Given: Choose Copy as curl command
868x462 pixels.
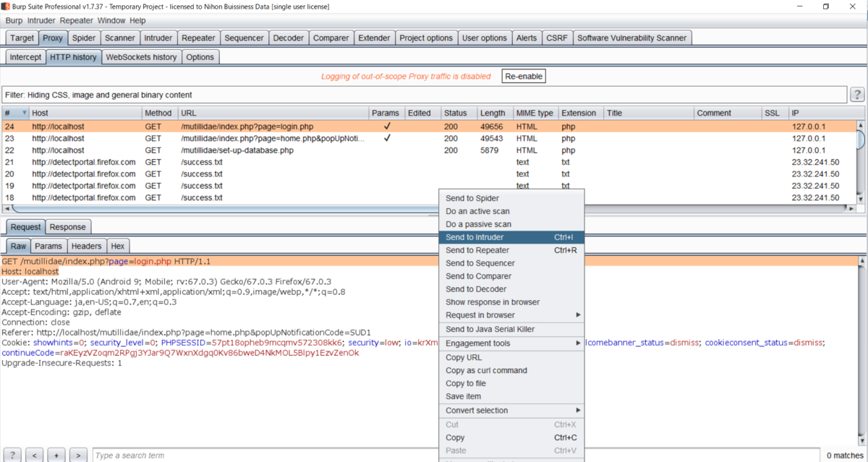Looking at the screenshot, I should (511, 370).
